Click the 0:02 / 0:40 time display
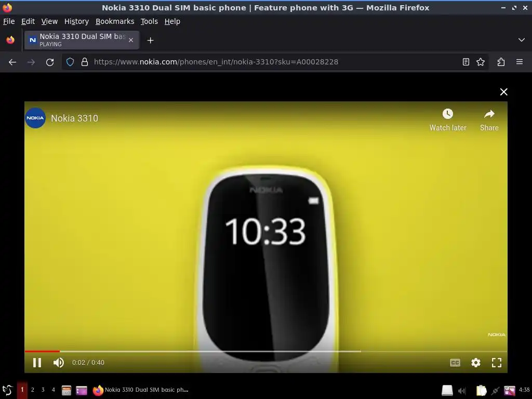This screenshot has height=399, width=532. point(88,363)
